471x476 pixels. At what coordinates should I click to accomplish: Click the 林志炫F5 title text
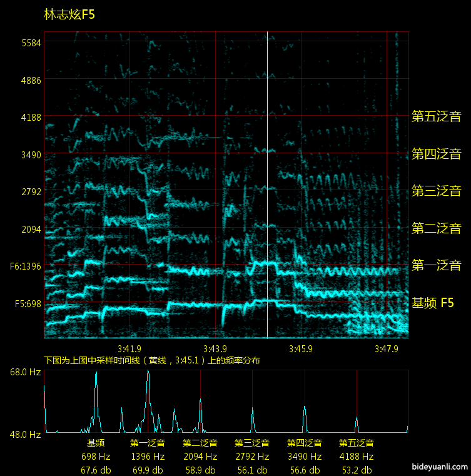pos(69,15)
